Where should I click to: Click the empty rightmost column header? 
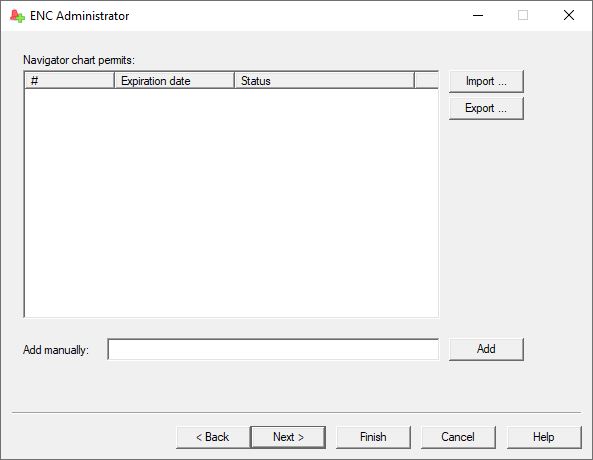426,81
